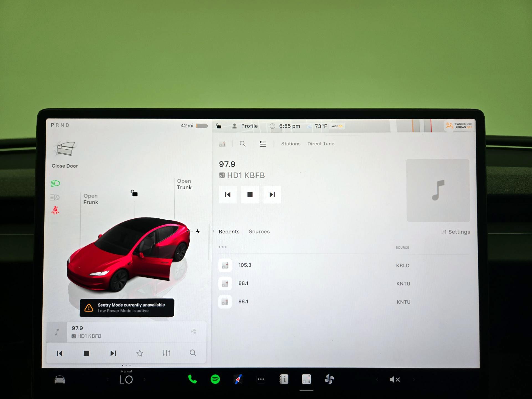532x399 pixels.
Task: Tap the red seatbelt warning icon
Action: (x=55, y=210)
